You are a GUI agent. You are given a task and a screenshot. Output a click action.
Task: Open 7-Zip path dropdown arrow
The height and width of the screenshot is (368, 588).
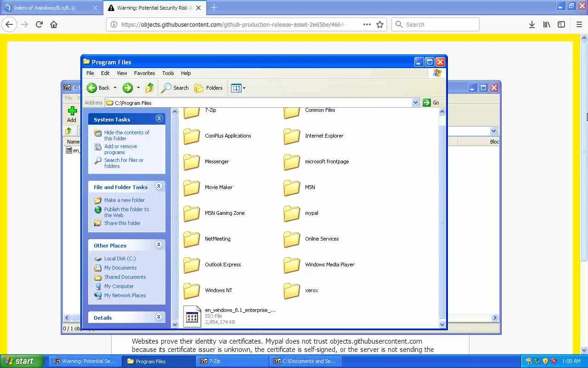(494, 131)
